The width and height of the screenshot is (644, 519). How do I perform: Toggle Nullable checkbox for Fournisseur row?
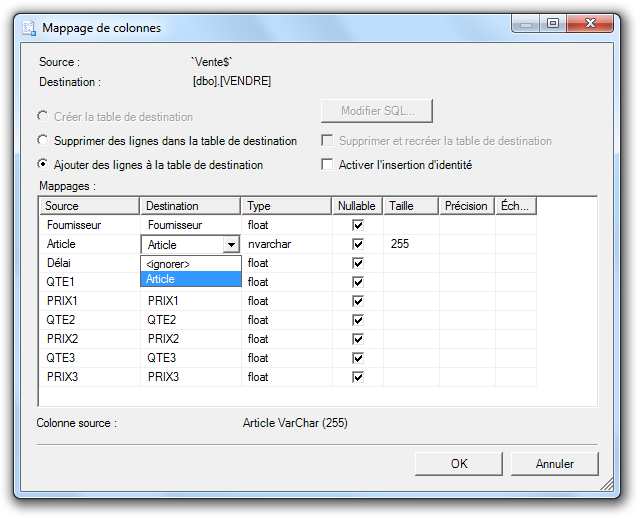(358, 226)
